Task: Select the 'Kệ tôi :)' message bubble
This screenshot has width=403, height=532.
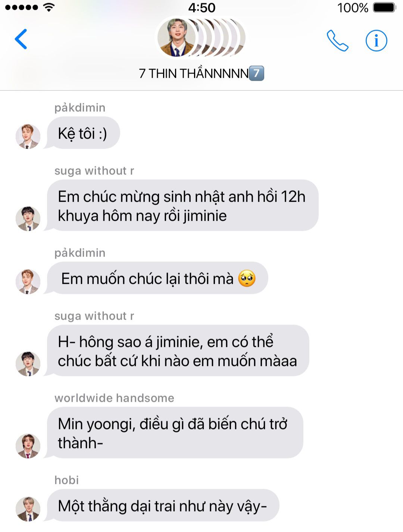Action: (x=82, y=133)
